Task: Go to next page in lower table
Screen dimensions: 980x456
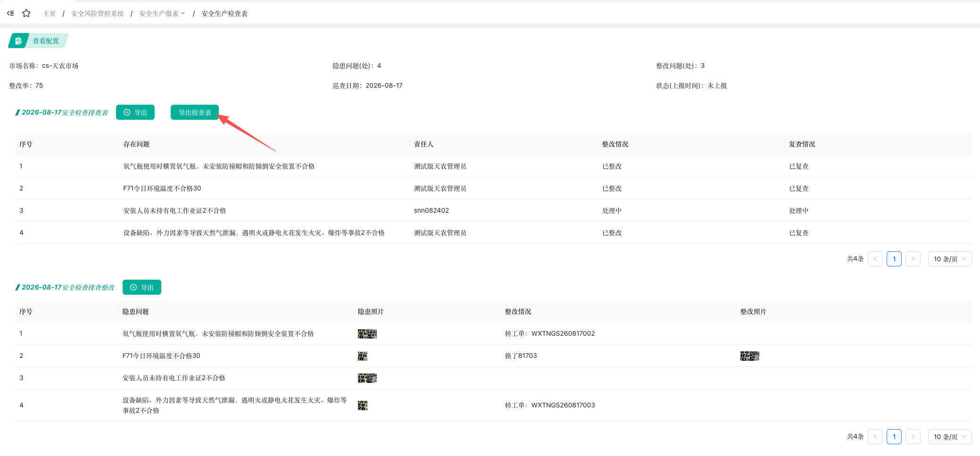Action: click(x=913, y=437)
